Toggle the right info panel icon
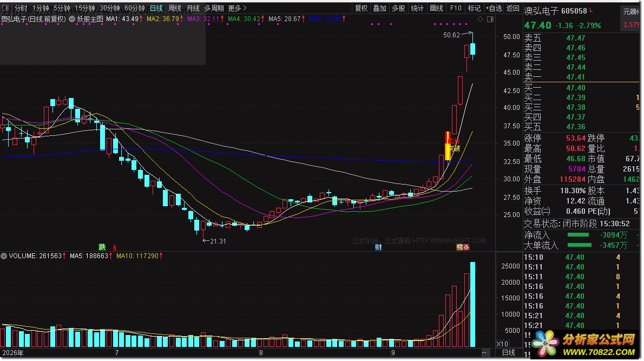This screenshot has height=361, width=644. coord(490,19)
